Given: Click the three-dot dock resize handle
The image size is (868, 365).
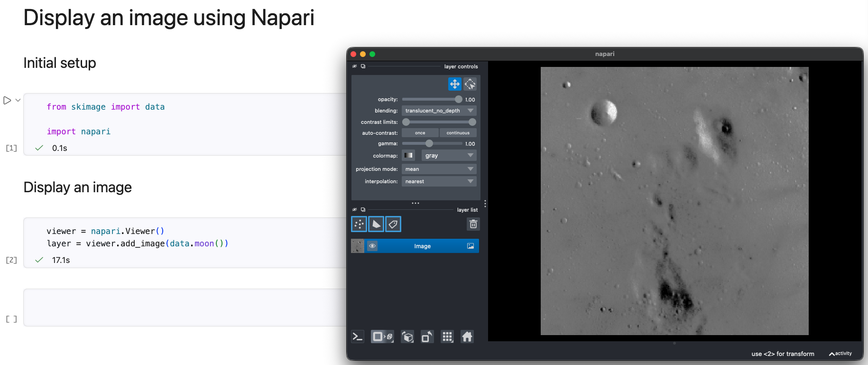Looking at the screenshot, I should [x=416, y=203].
